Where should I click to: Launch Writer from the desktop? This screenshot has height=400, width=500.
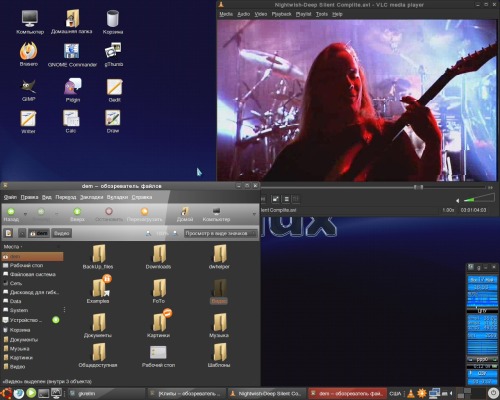pyautogui.click(x=28, y=122)
